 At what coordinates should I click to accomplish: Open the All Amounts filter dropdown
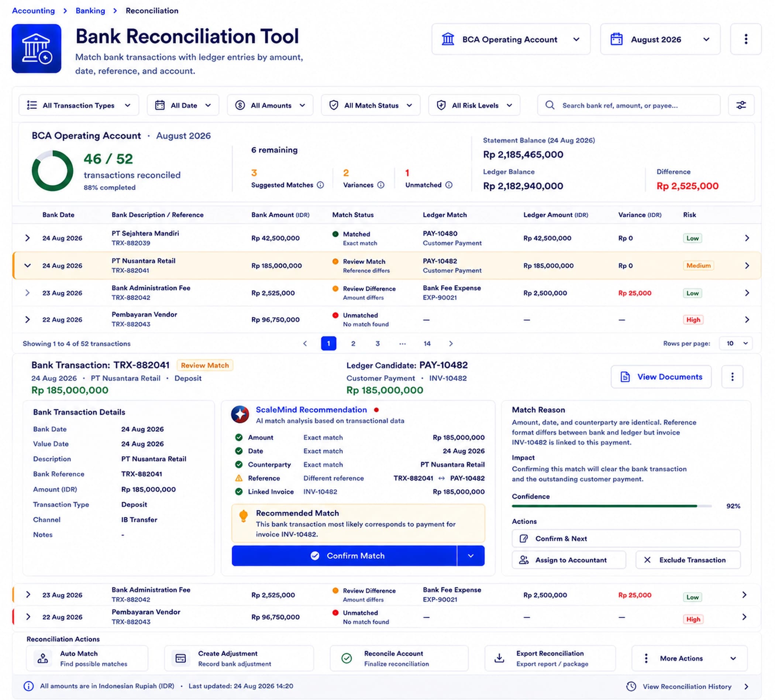pyautogui.click(x=270, y=105)
